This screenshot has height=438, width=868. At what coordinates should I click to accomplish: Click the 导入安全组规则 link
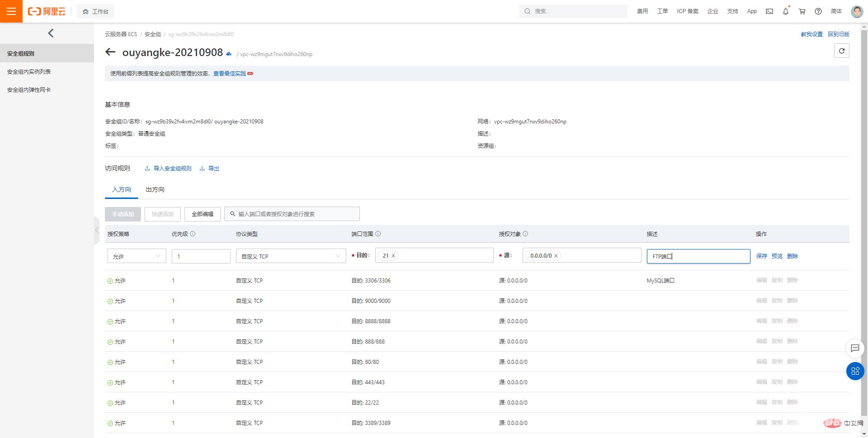(172, 168)
